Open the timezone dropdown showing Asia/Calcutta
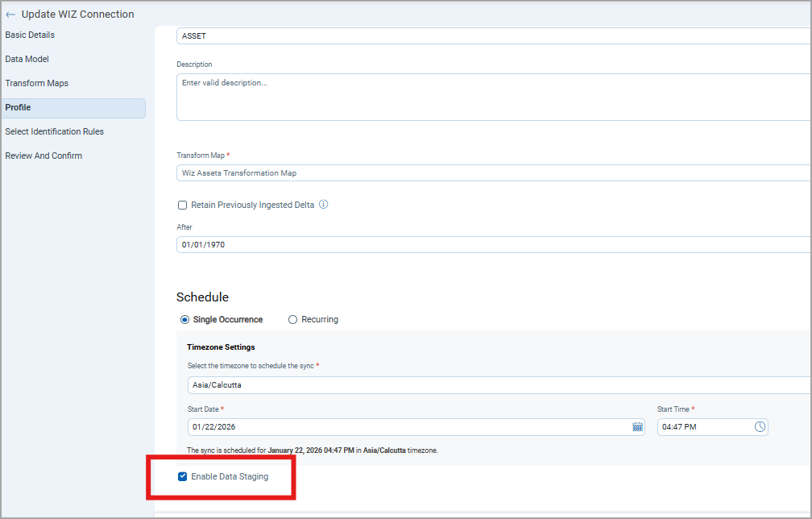This screenshot has height=519, width=812. [x=499, y=385]
